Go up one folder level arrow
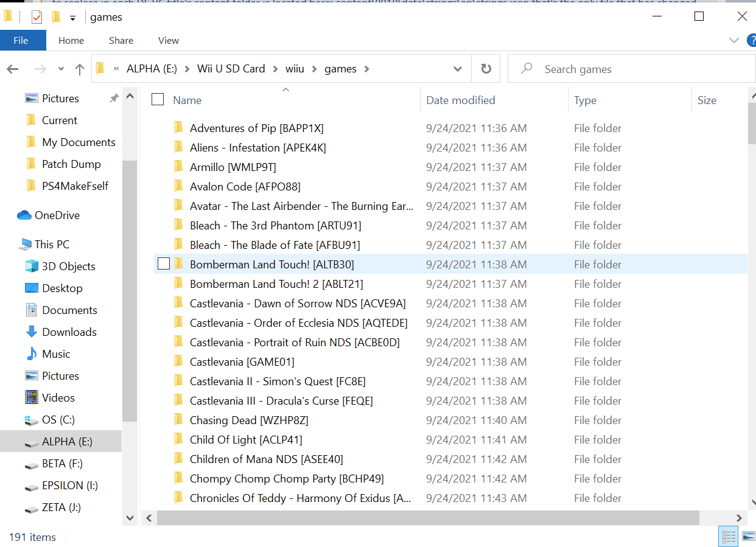The height and width of the screenshot is (547, 756). pos(80,69)
